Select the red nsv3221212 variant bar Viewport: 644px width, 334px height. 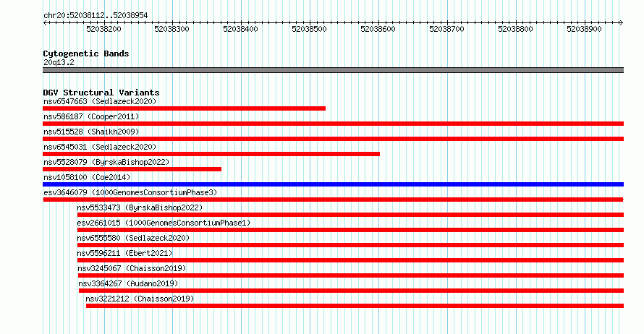point(355,306)
